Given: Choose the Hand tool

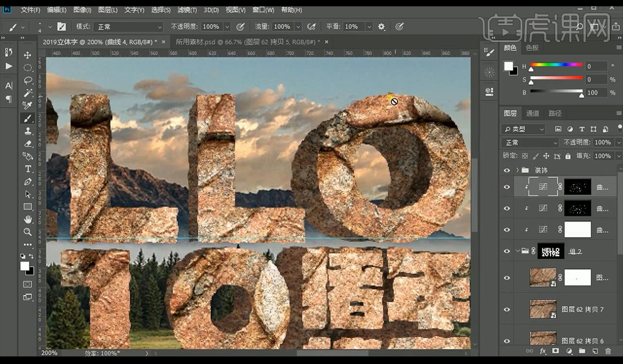Looking at the screenshot, I should click(28, 219).
